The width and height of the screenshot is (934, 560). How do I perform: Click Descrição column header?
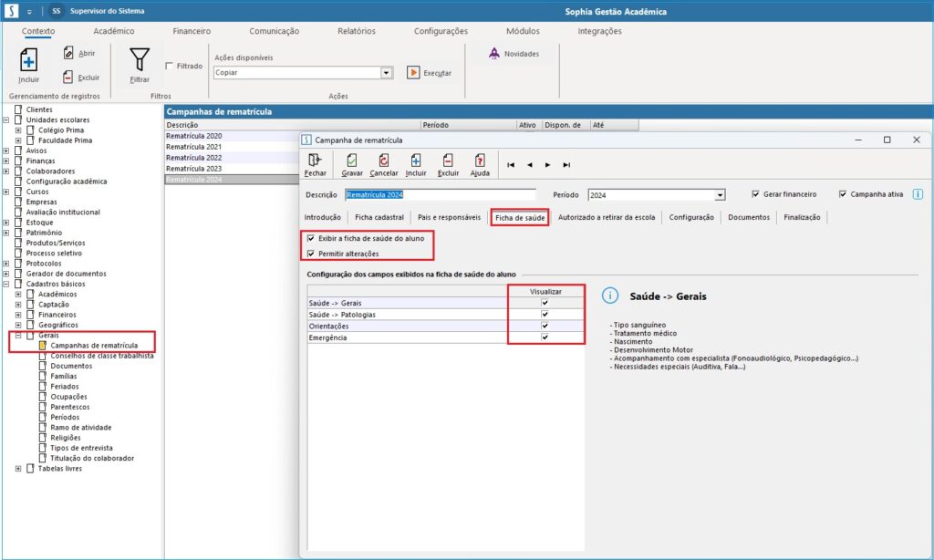click(293, 125)
